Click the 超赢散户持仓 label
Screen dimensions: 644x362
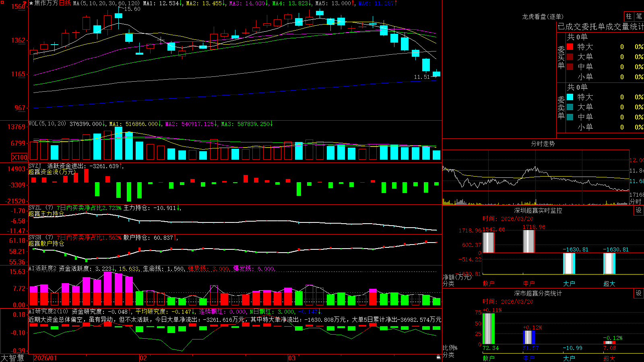[x=46, y=243]
